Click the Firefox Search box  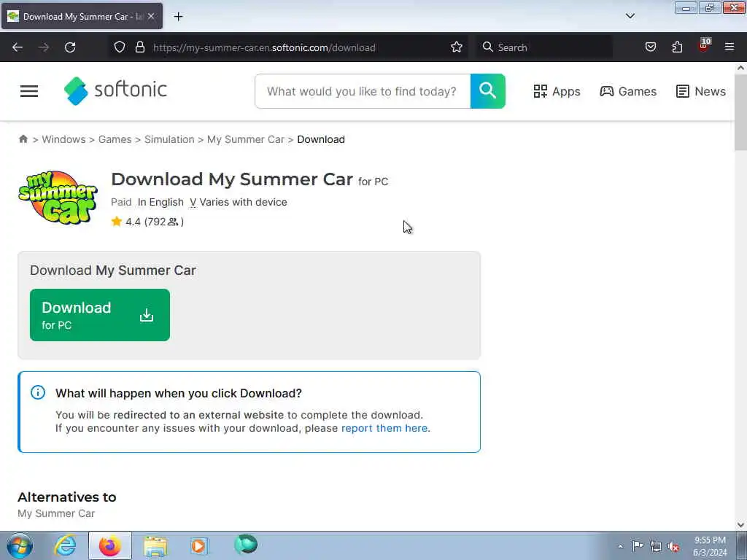544,47
